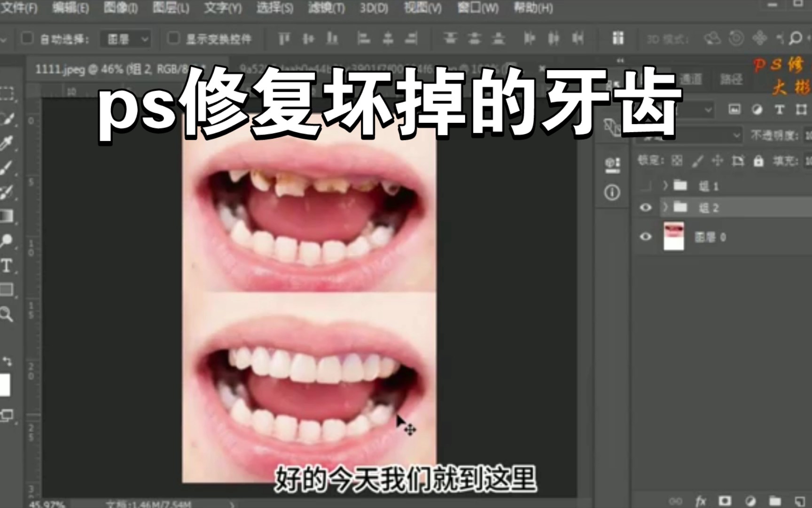Open the 图层 selection type dropdown
This screenshot has width=812, height=508.
coord(125,39)
